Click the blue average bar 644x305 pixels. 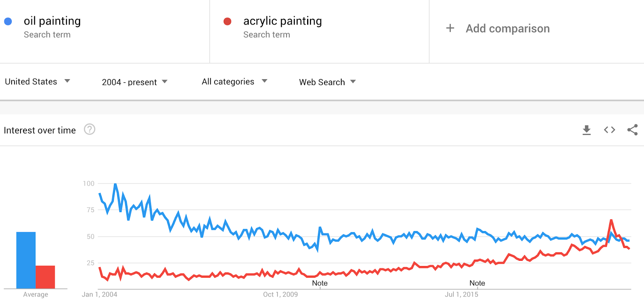pos(26,260)
